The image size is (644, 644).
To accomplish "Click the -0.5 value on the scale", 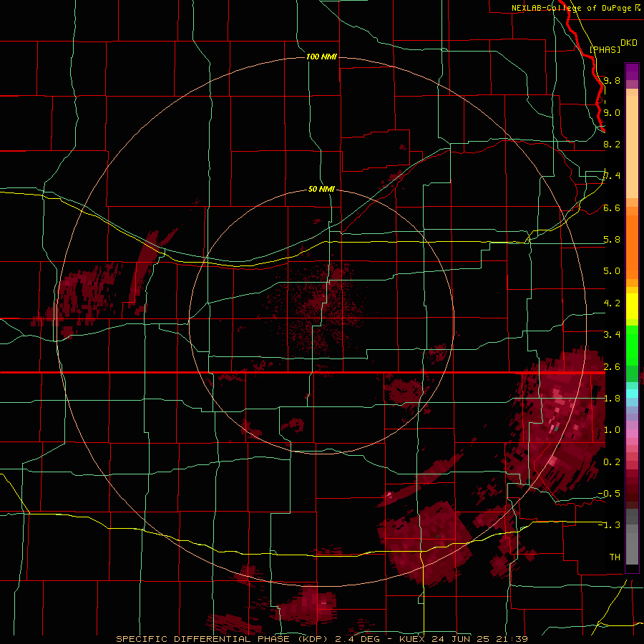I will tap(609, 493).
